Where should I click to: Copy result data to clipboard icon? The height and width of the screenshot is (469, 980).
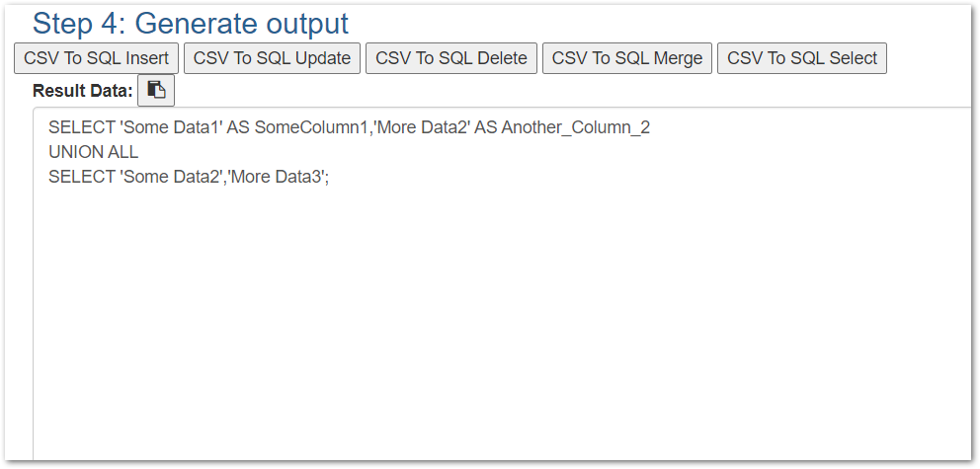point(156,91)
